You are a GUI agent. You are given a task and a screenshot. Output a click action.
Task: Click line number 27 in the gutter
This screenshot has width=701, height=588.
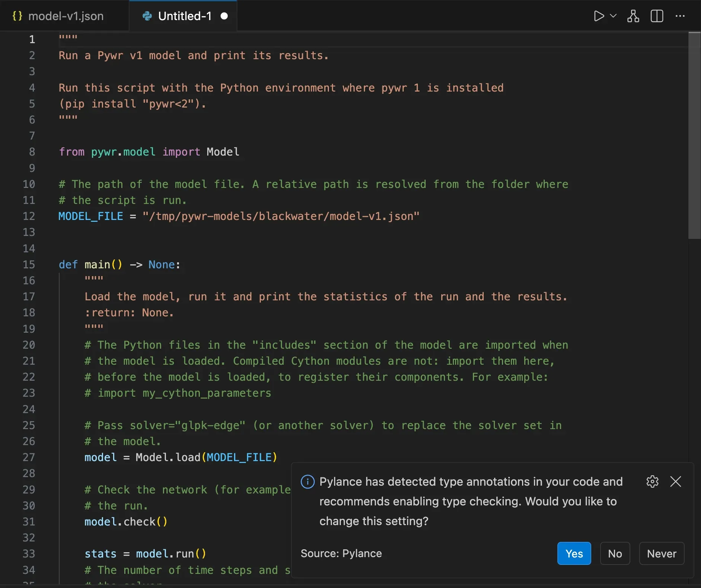[29, 457]
